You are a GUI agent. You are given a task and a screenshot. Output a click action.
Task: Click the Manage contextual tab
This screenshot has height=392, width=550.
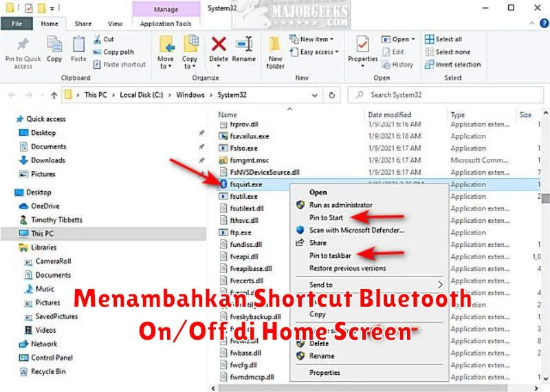pos(166,10)
